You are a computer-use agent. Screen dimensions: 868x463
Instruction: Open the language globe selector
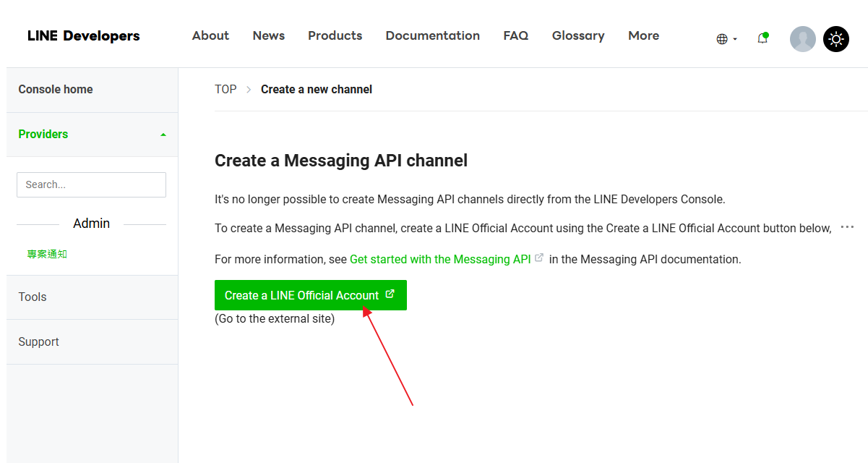pos(726,39)
